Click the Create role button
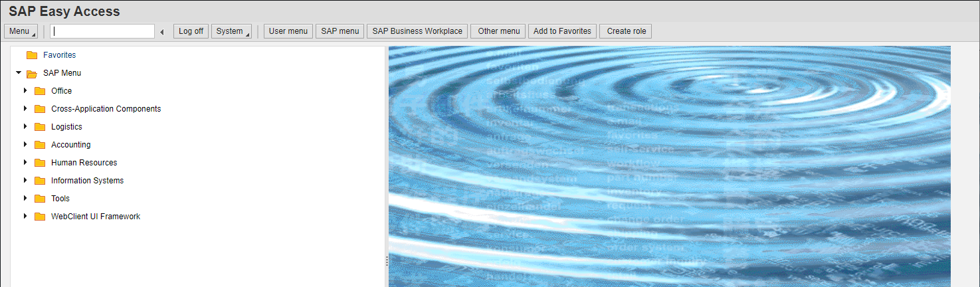This screenshot has width=980, height=287. pyautogui.click(x=626, y=31)
